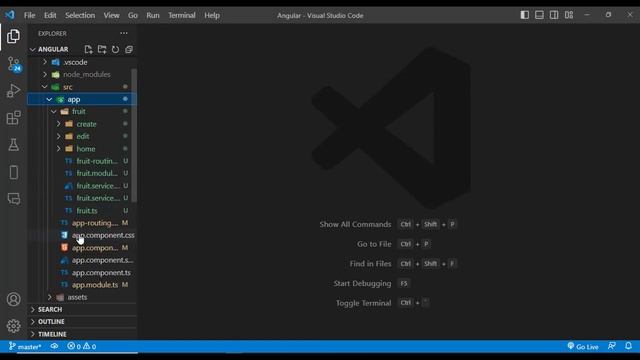Open the device preview activity icon

tap(13, 172)
